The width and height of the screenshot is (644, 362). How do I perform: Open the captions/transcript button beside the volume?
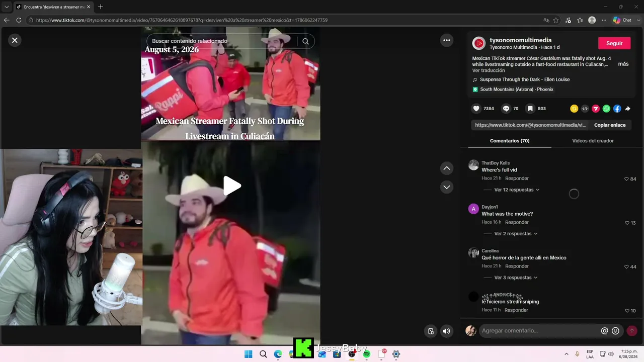(x=431, y=331)
